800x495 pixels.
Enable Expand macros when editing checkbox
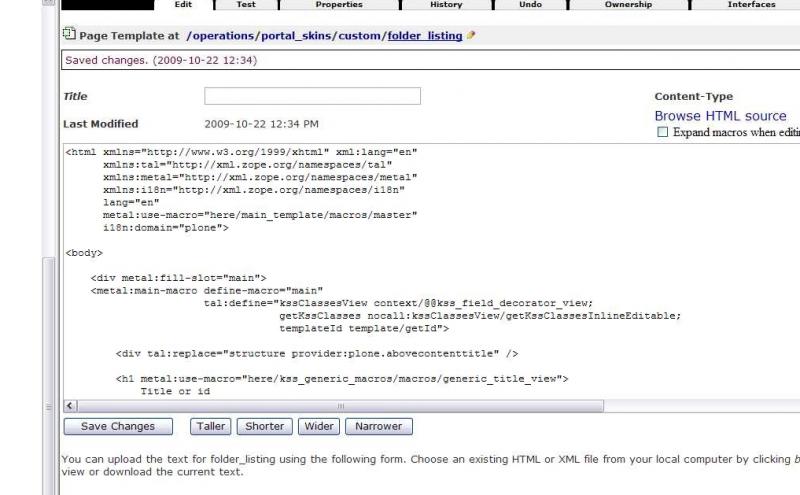tap(662, 132)
